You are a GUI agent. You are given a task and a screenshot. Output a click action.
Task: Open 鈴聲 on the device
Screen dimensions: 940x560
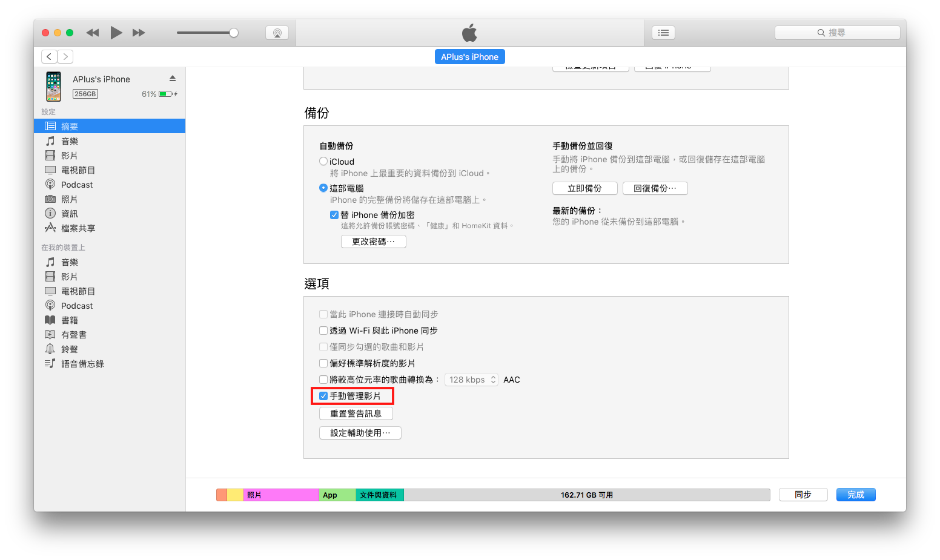click(110, 349)
